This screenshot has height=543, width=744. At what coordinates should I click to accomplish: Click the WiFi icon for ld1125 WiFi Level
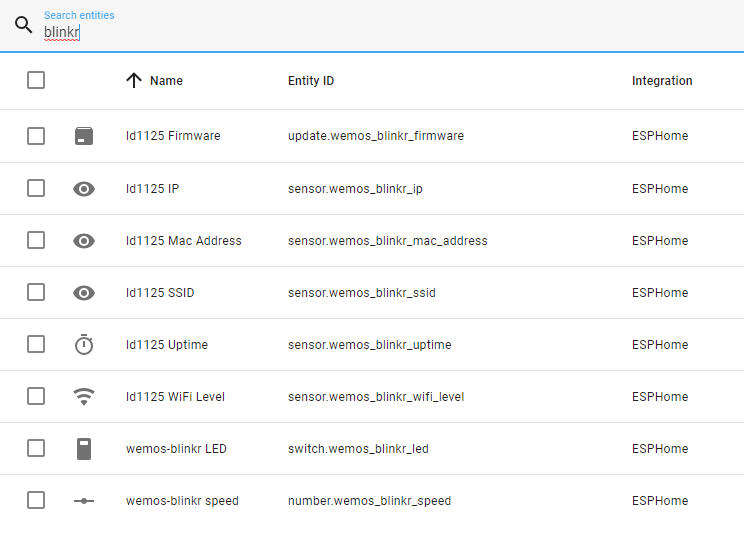84,396
